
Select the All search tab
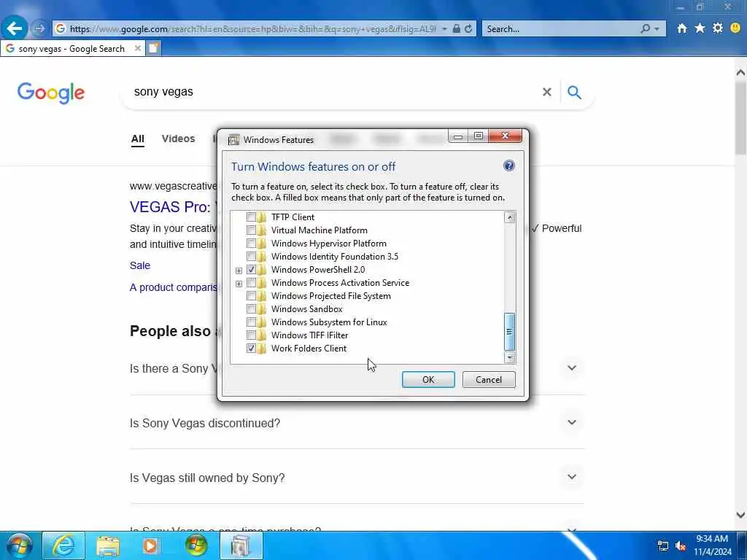pos(138,139)
